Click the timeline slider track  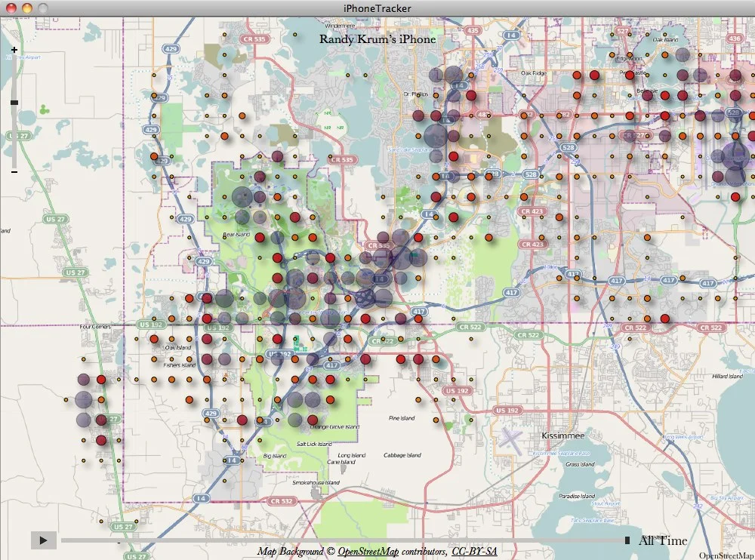click(x=344, y=540)
